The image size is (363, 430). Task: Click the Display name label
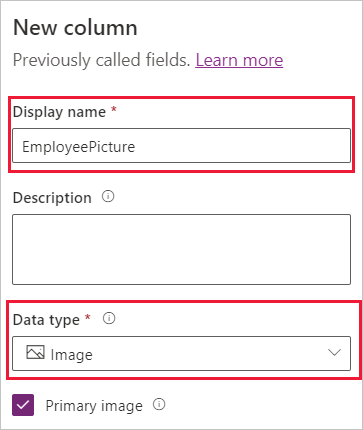(x=59, y=112)
